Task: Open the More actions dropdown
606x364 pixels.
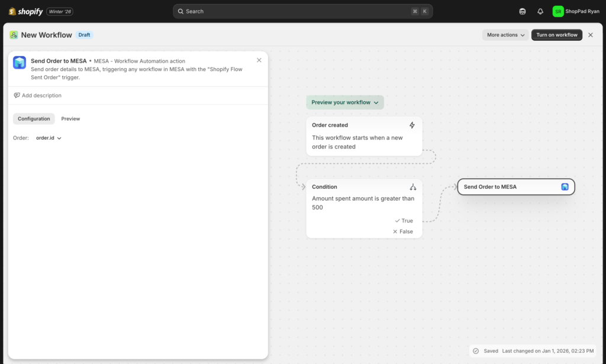Action: [x=505, y=35]
